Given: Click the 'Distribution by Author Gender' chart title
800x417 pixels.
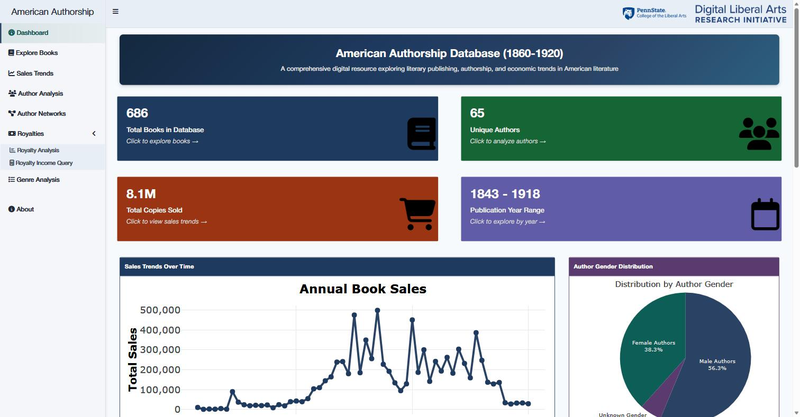Looking at the screenshot, I should [674, 284].
